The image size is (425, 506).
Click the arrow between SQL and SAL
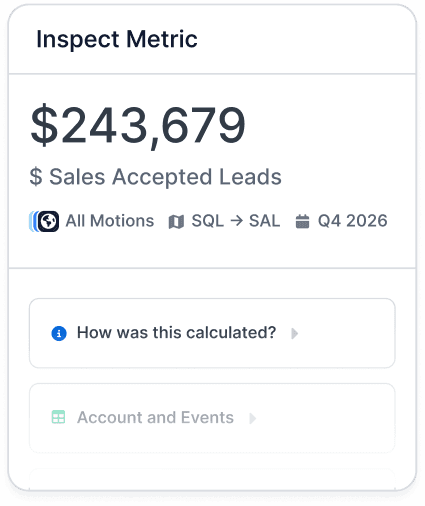pos(236,221)
